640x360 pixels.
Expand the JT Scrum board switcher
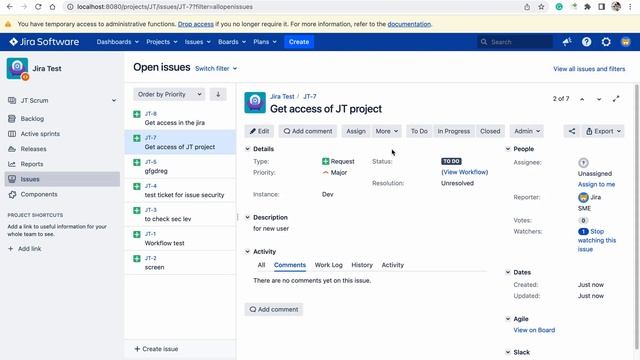click(x=114, y=100)
